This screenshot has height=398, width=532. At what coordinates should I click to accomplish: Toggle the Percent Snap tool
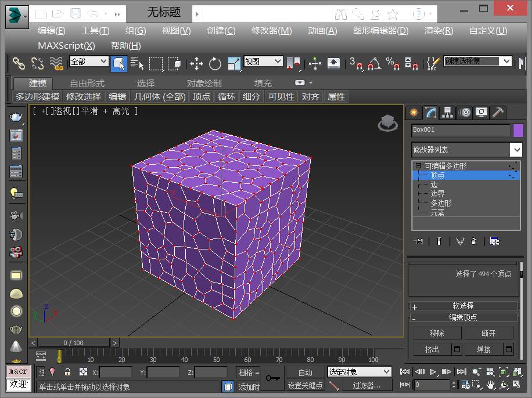[393, 63]
